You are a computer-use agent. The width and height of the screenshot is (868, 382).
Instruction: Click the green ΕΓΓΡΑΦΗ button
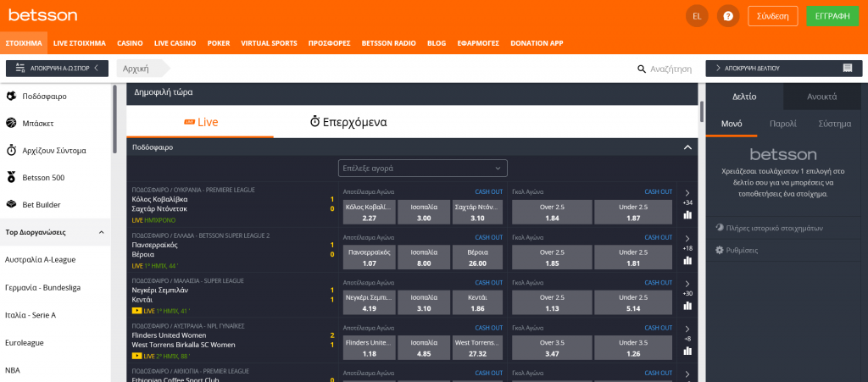[832, 16]
